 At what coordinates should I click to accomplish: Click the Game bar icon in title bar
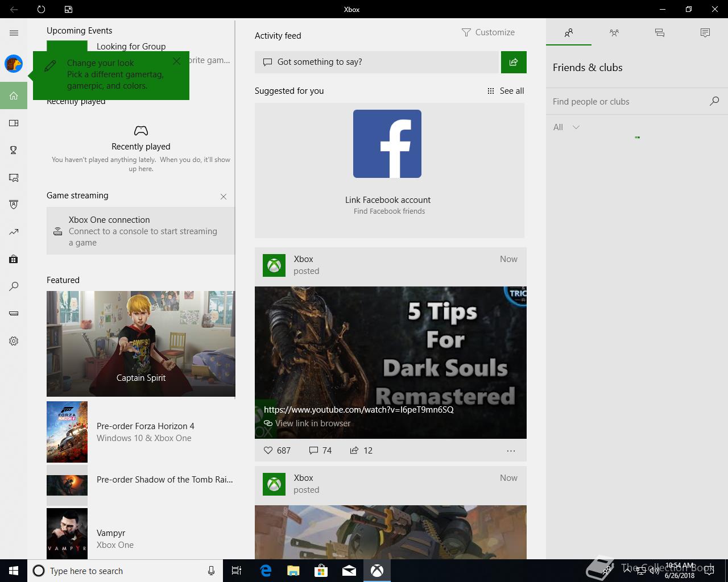point(68,9)
